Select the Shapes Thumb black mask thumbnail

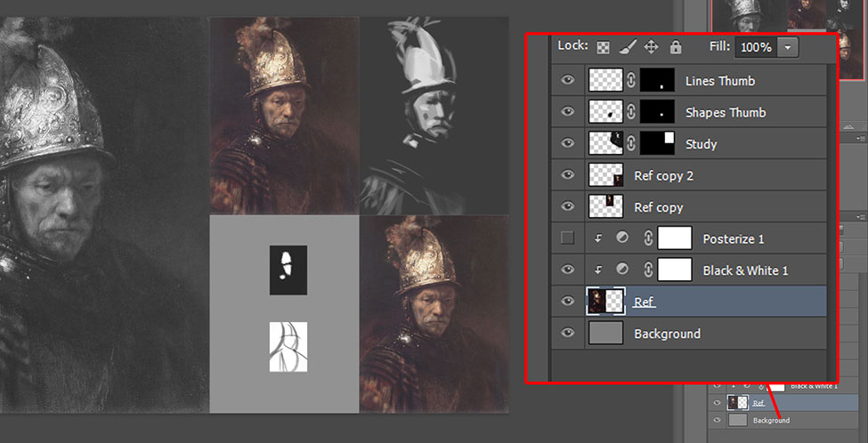pyautogui.click(x=657, y=112)
